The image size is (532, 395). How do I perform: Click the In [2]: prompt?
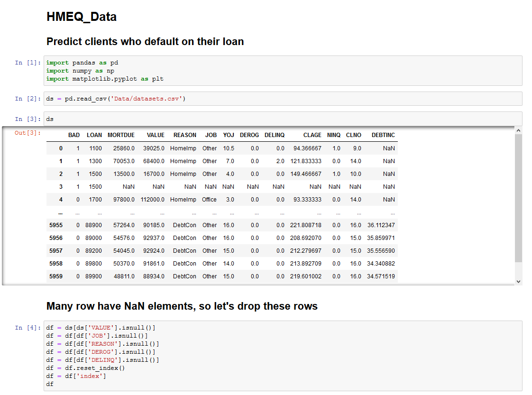tap(28, 99)
